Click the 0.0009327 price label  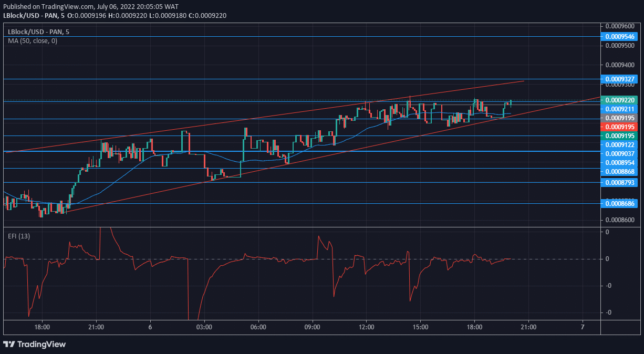tap(620, 79)
